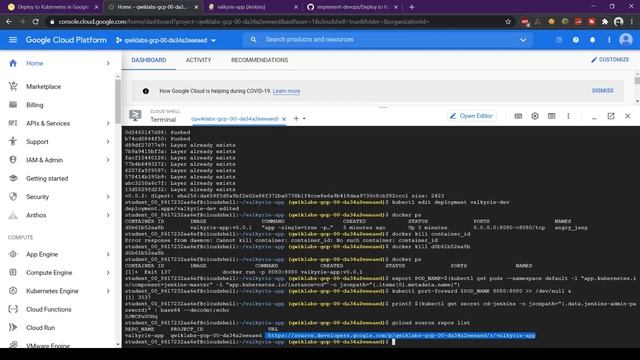Image resolution: width=640 pixels, height=360 pixels.
Task: Add a new Cloud Shell session tab
Action: pos(296,119)
